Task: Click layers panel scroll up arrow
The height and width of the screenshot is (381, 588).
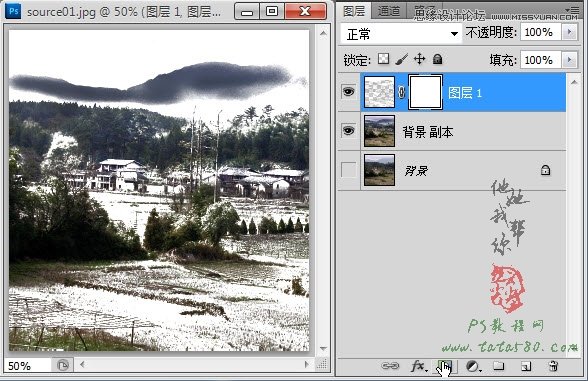Action: point(574,82)
